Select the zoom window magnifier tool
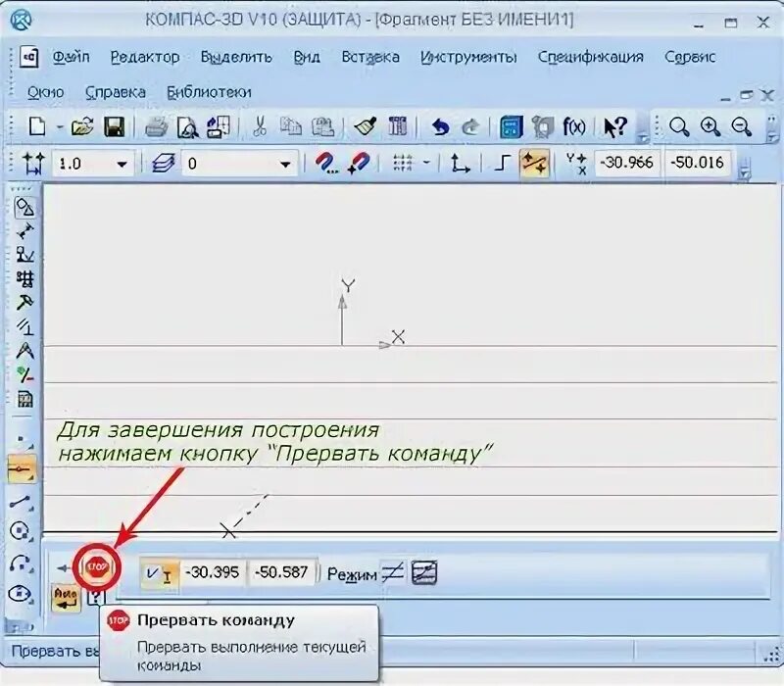 [679, 127]
